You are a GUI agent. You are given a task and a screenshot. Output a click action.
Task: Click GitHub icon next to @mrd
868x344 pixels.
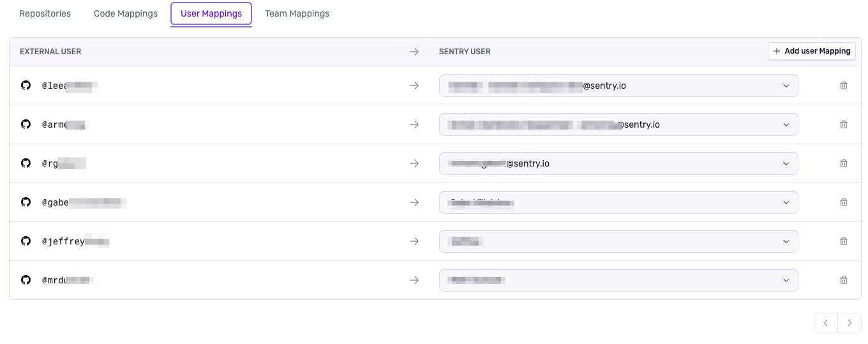point(26,280)
